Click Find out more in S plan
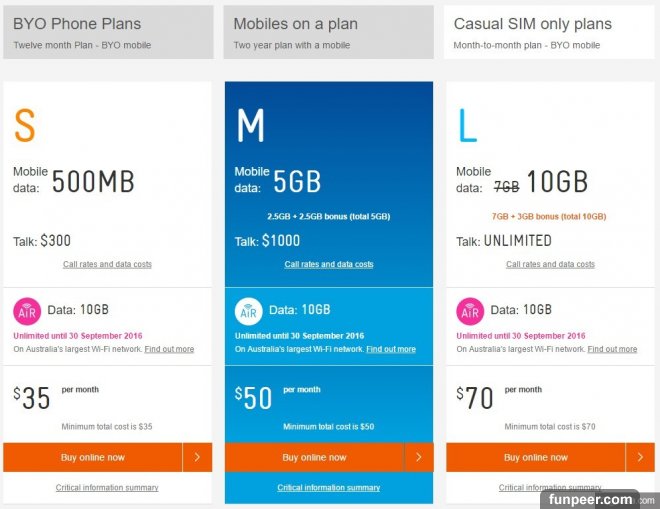This screenshot has width=660, height=509. (169, 349)
